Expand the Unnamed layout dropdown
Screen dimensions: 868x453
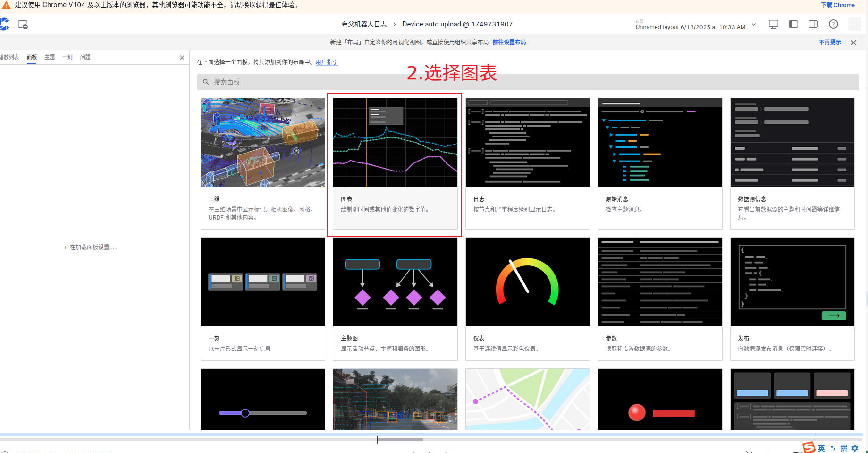click(754, 25)
